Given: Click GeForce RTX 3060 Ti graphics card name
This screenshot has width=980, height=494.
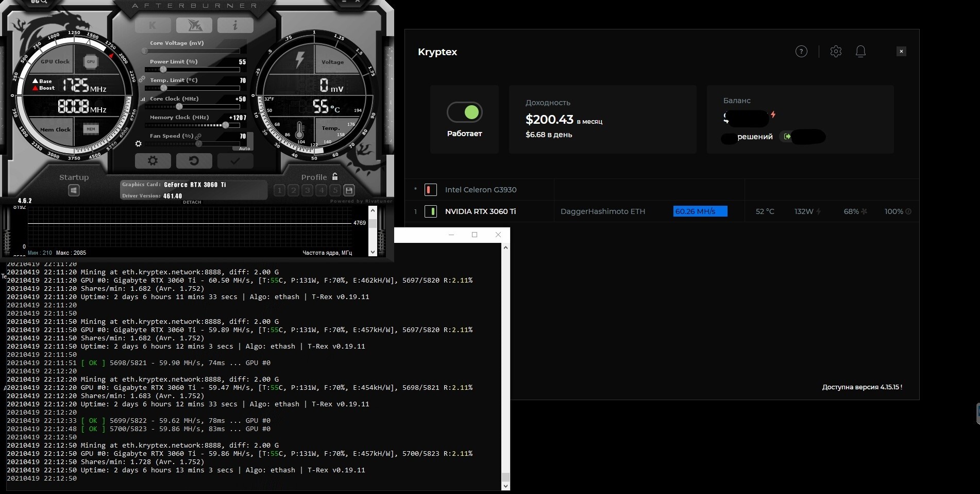Looking at the screenshot, I should [195, 185].
